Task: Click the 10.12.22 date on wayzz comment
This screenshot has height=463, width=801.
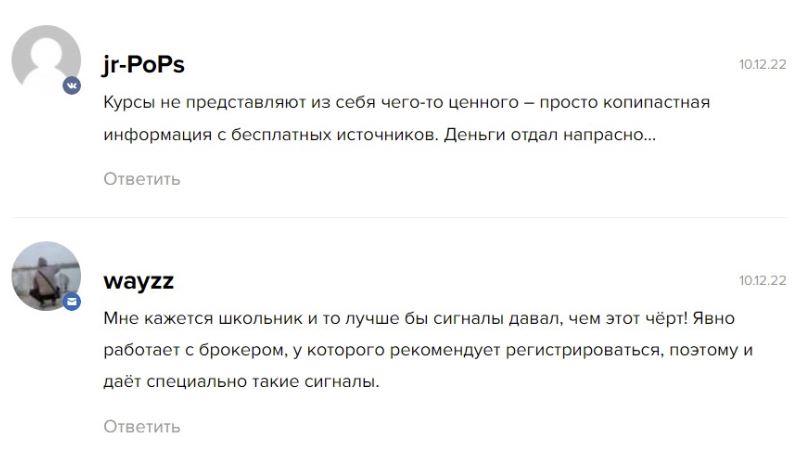Action: [x=762, y=280]
